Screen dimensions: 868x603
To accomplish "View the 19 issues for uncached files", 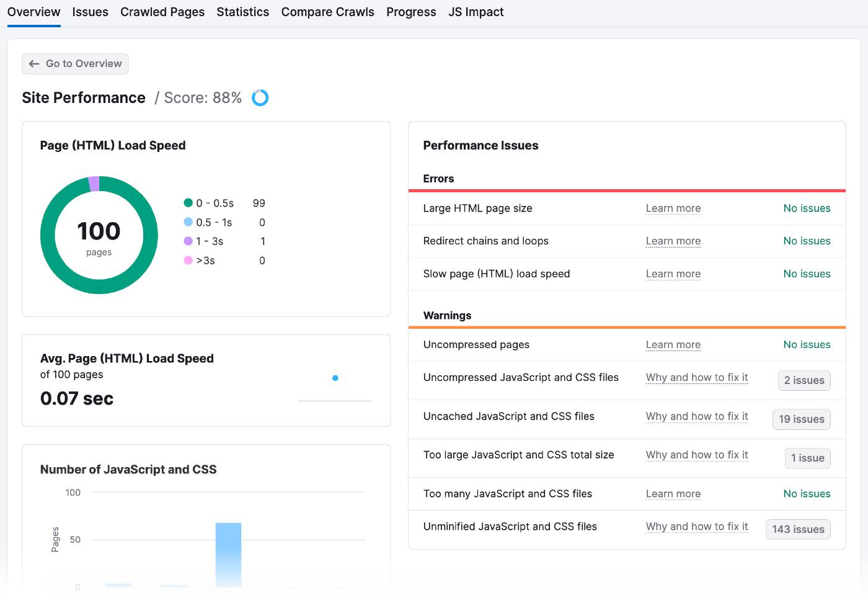I will point(801,419).
